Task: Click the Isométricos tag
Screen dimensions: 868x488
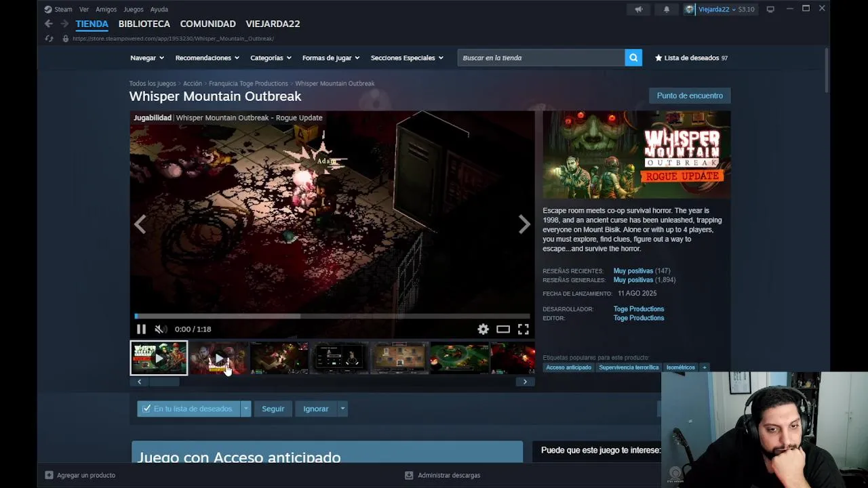Action: 680,367
